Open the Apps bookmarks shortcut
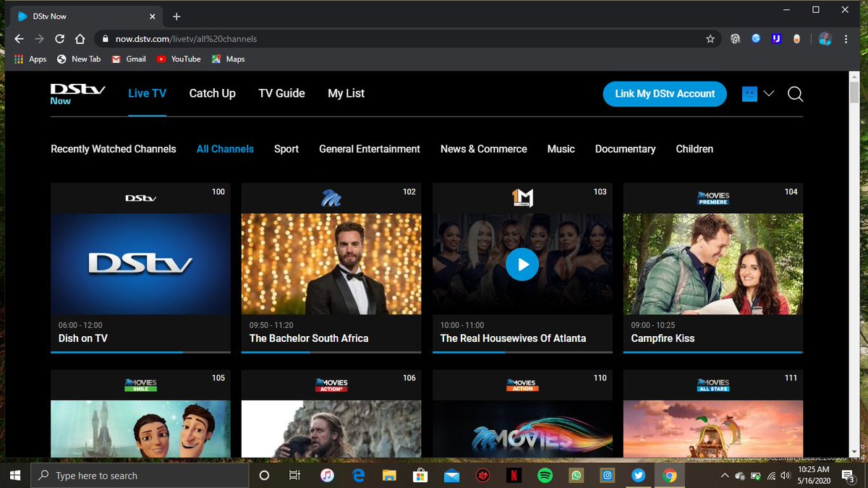 click(30, 59)
